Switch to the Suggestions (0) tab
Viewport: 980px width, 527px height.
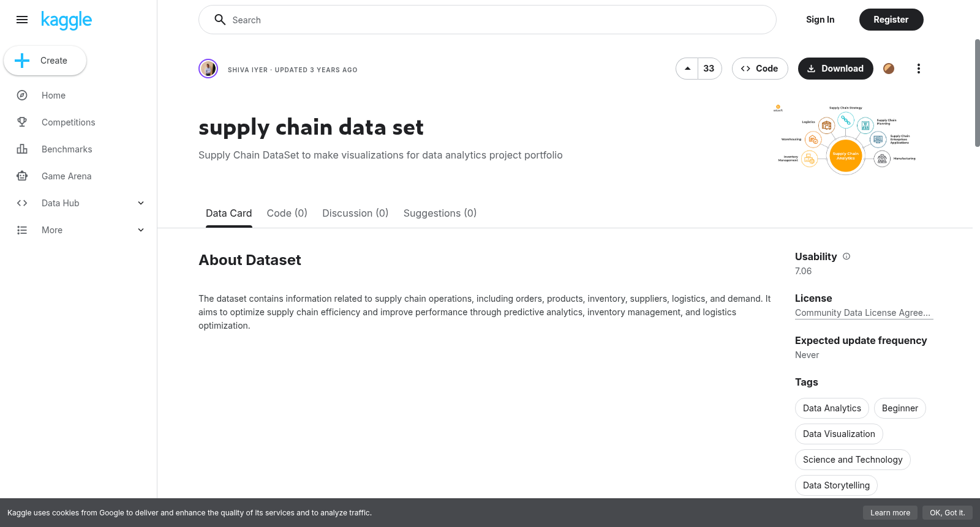pos(440,213)
